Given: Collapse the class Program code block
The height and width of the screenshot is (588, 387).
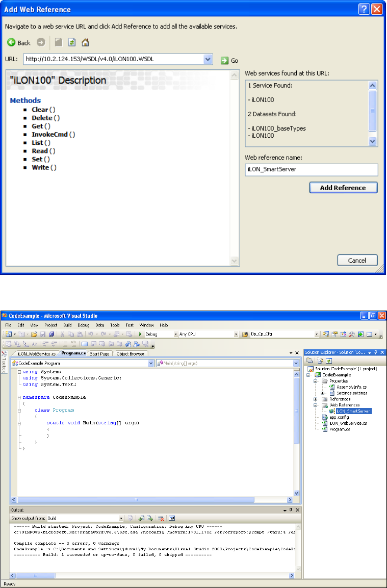Looking at the screenshot, I should tap(19, 410).
